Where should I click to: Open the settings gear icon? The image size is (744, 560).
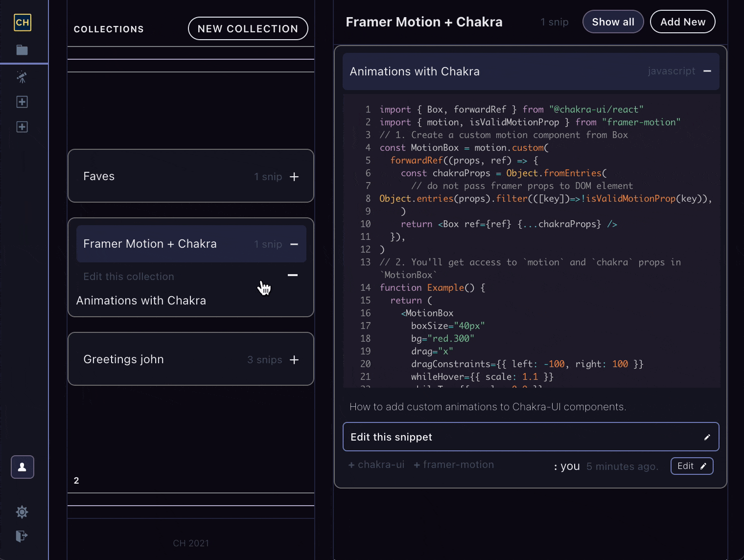pyautogui.click(x=22, y=512)
